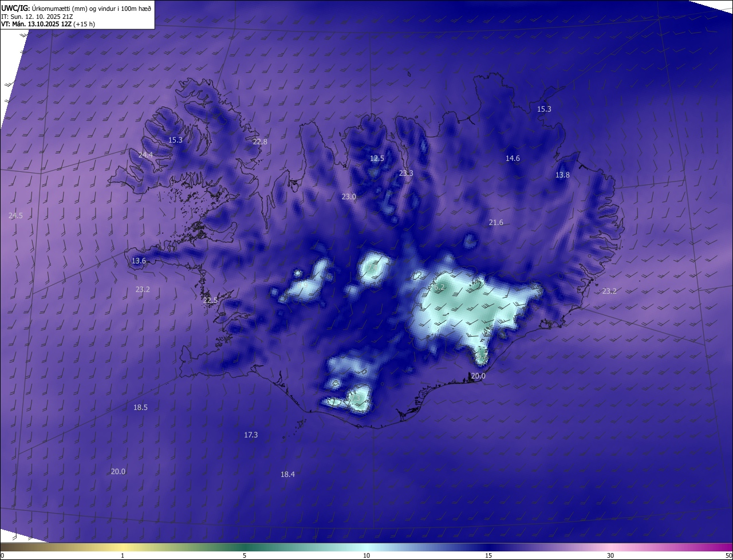Click the 20.0 value over the southwest sea
Viewport: 733px width, 560px height.
click(118, 472)
